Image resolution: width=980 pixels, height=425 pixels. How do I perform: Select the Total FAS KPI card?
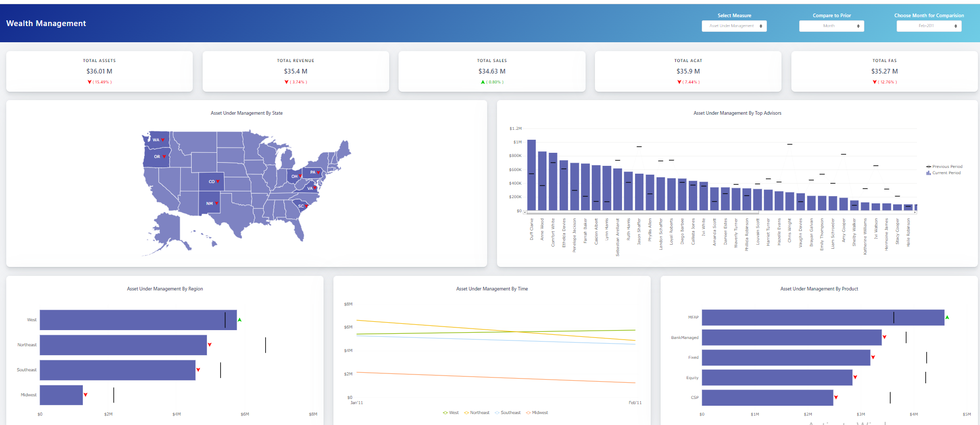click(x=885, y=71)
